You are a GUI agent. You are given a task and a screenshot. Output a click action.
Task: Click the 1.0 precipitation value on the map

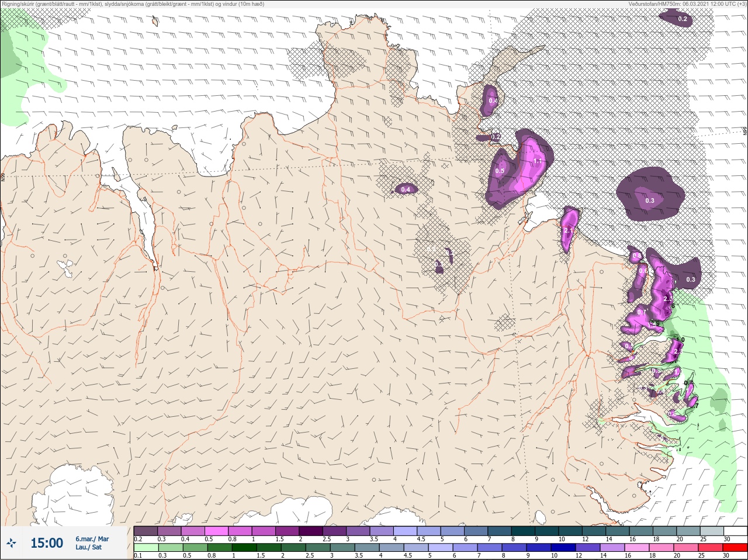(x=680, y=340)
